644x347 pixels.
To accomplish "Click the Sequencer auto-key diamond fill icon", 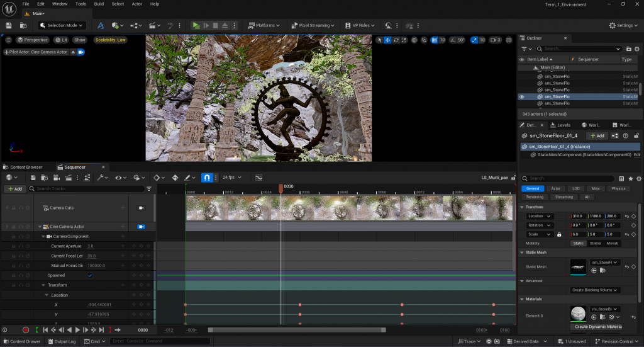I will (175, 178).
